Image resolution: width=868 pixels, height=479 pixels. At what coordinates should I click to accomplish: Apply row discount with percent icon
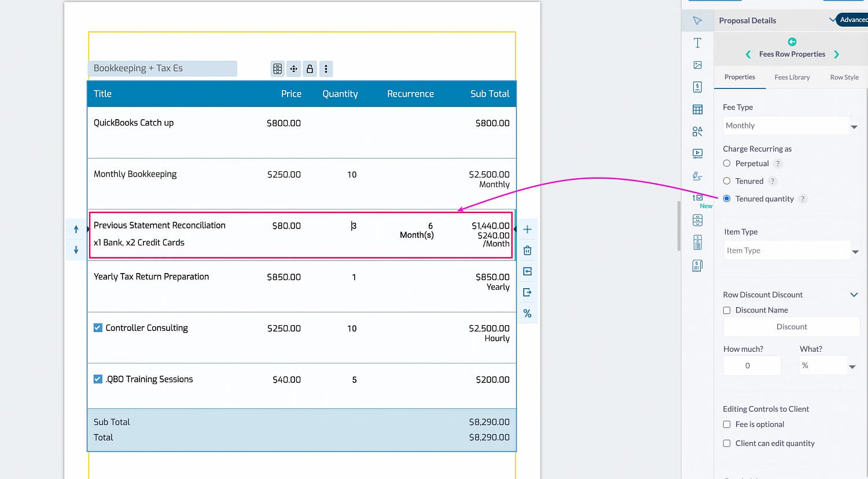coord(527,314)
